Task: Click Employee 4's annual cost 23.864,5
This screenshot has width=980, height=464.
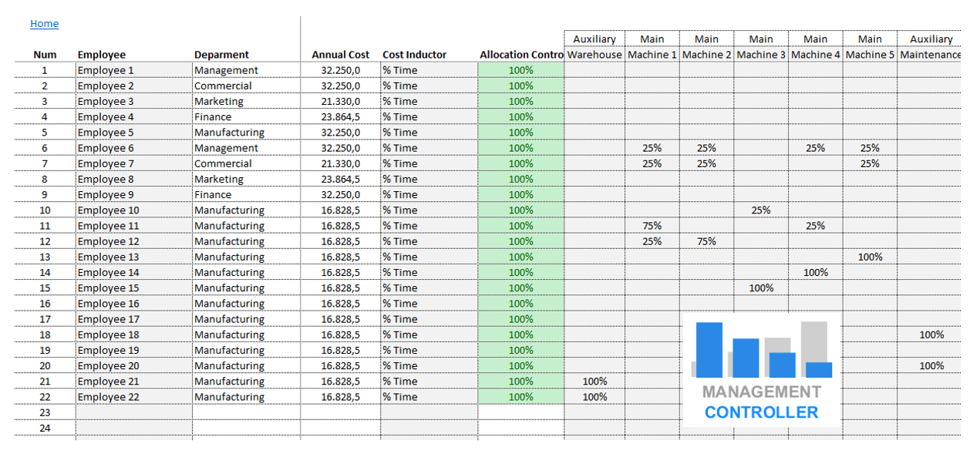Action: point(340,117)
